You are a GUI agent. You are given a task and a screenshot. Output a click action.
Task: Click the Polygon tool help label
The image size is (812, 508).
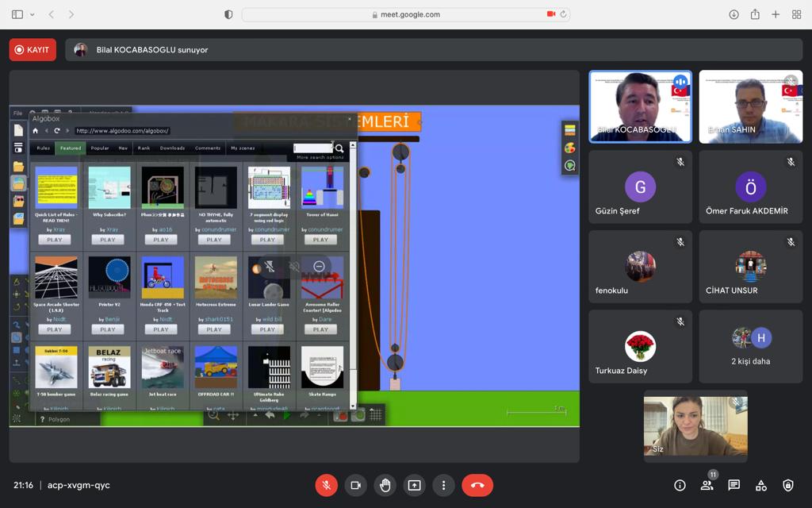(x=55, y=419)
